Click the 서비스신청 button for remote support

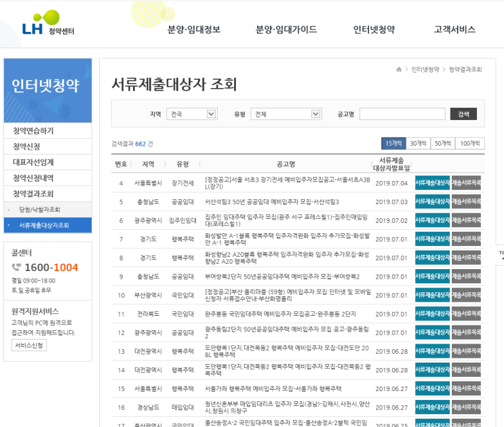29,346
